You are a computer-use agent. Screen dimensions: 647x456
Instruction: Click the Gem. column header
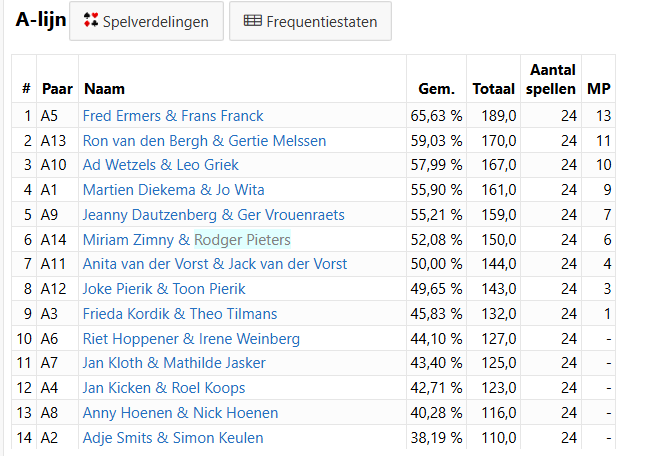point(436,89)
